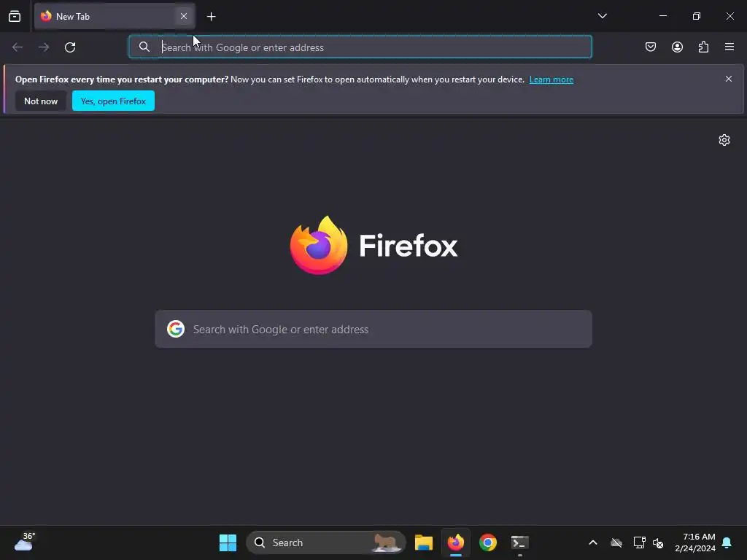Dismiss the startup notification bar
Screen dimensions: 747x560
click(729, 79)
